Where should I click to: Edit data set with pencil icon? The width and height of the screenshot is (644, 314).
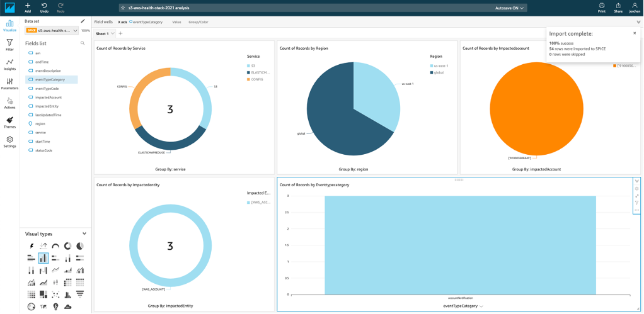[83, 21]
